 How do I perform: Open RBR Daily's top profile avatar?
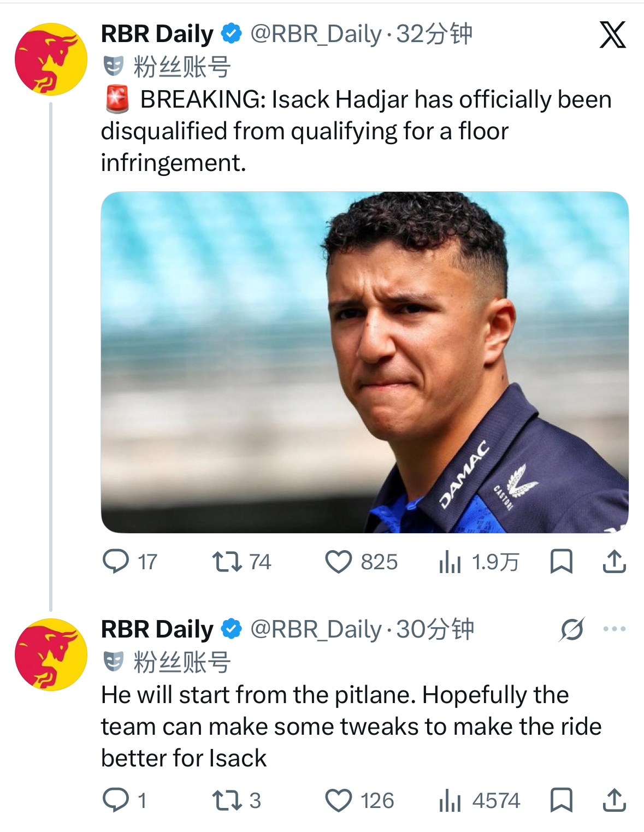[51, 59]
